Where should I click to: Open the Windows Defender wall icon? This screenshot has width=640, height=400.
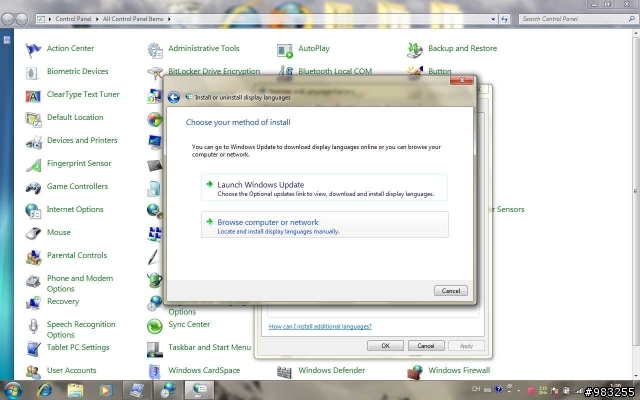pos(285,372)
